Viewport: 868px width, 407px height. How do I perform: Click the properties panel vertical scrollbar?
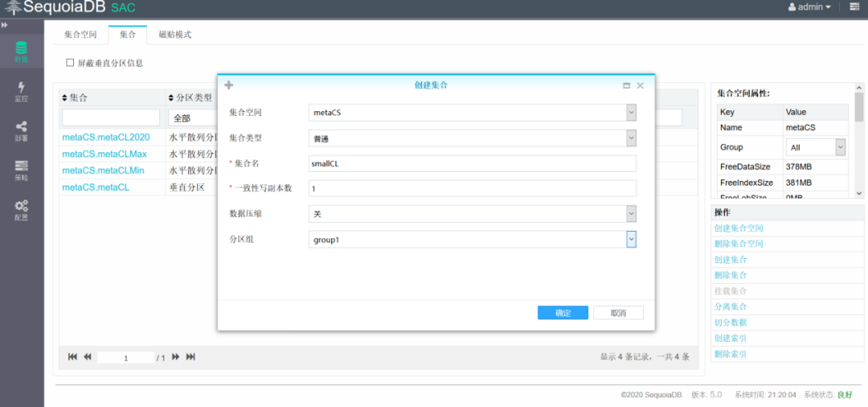(859, 141)
